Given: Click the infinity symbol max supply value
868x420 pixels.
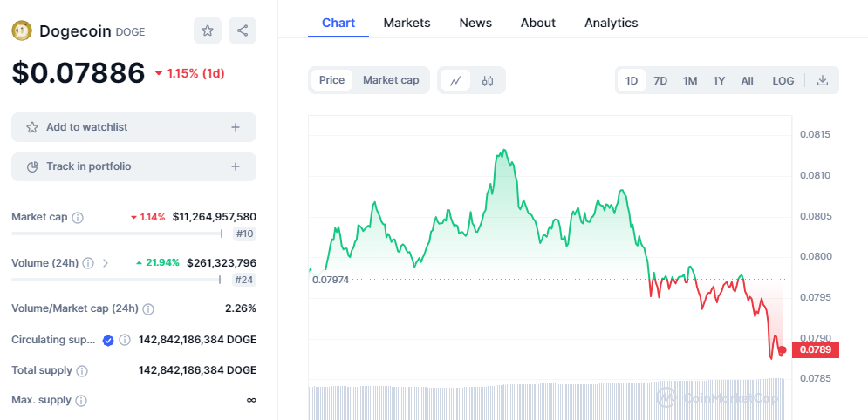Looking at the screenshot, I should [251, 400].
